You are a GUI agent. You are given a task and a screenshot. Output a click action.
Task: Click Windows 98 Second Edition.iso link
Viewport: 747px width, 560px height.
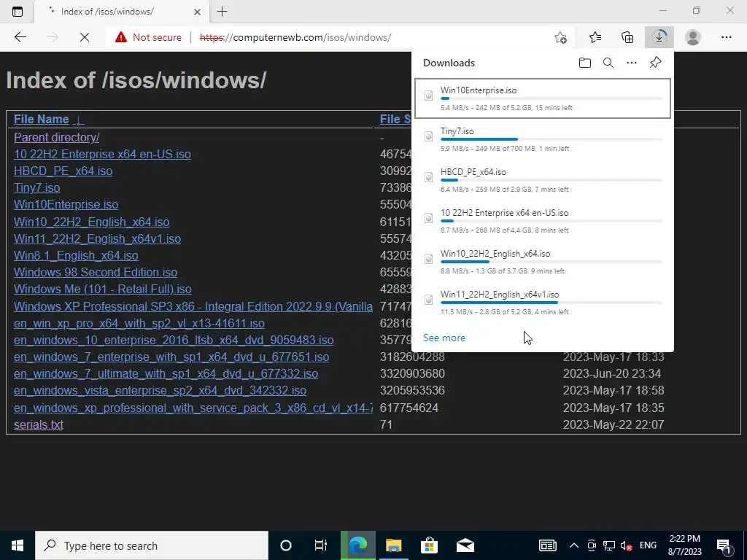tap(96, 273)
